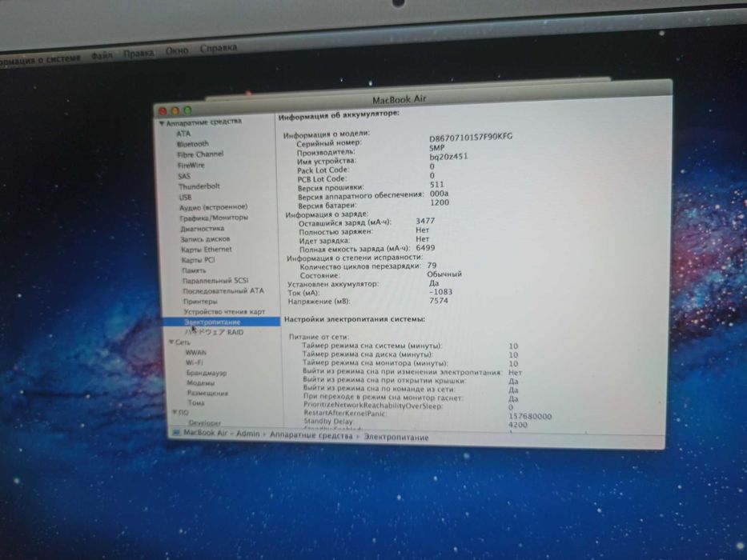Click the voltage value 7574
The height and width of the screenshot is (560, 747).
[x=439, y=301]
